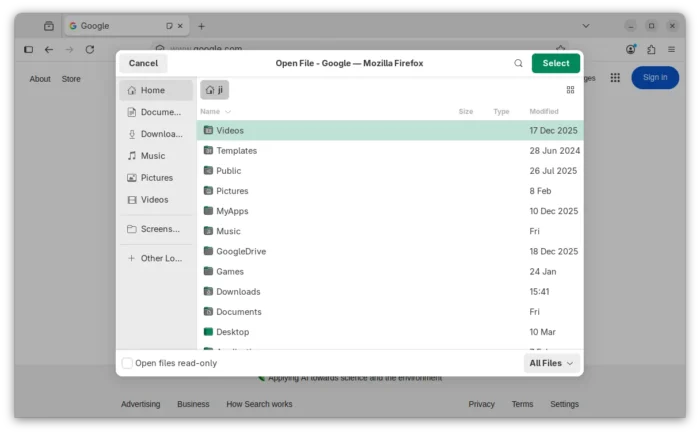Click the Pictures icon in the sidebar

coord(132,178)
